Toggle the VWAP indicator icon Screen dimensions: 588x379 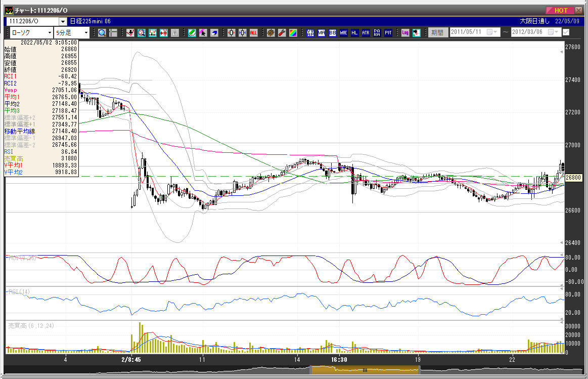(x=310, y=33)
